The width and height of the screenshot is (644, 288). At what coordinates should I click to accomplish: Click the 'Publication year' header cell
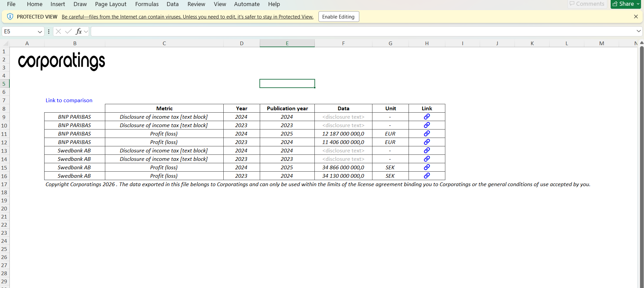pos(287,108)
